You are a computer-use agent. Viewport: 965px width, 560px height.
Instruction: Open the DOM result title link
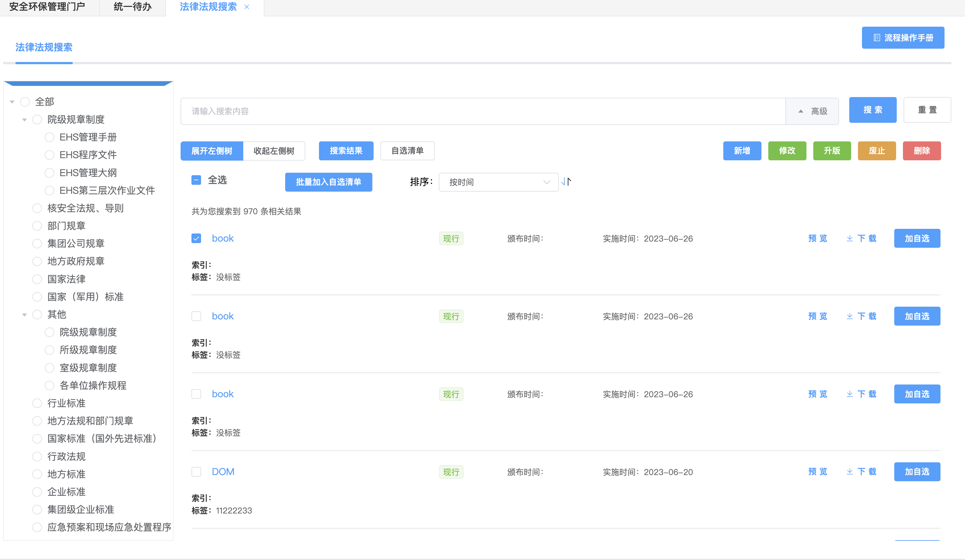click(223, 472)
